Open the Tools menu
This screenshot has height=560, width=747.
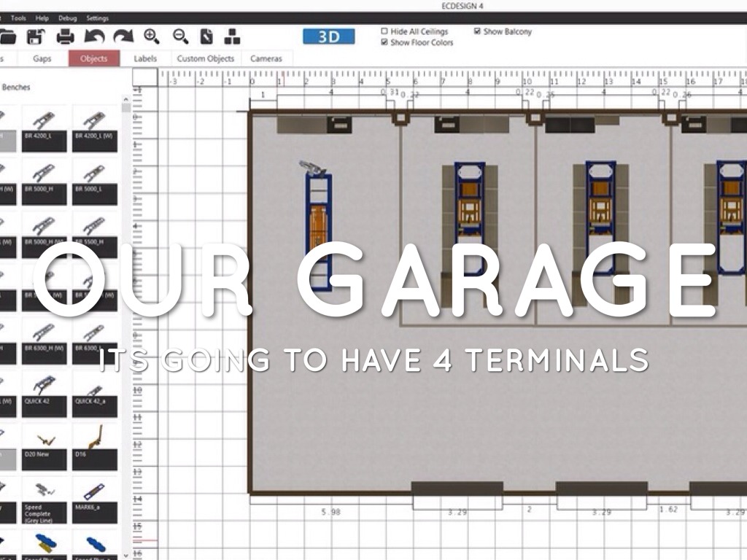point(19,18)
